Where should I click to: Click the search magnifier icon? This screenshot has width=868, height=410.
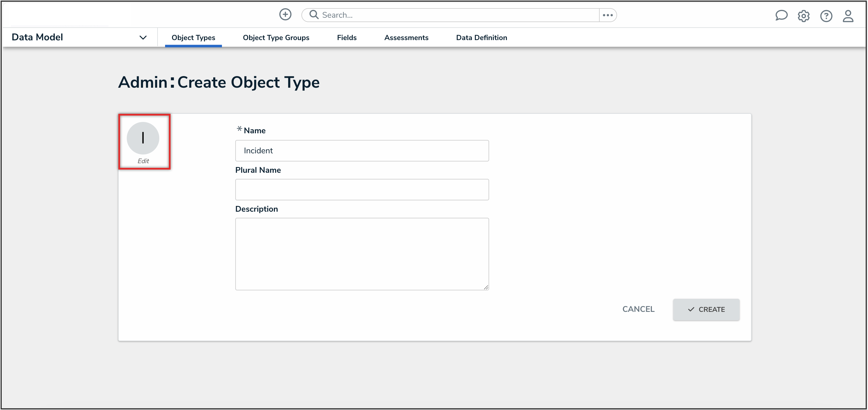pyautogui.click(x=314, y=15)
